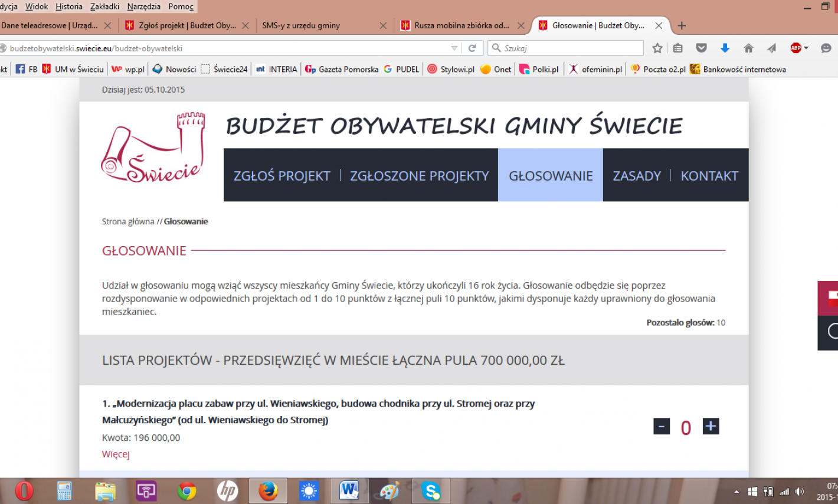The width and height of the screenshot is (838, 504).
Task: Open the Adblock Plus dropdown arrow
Action: 806,48
